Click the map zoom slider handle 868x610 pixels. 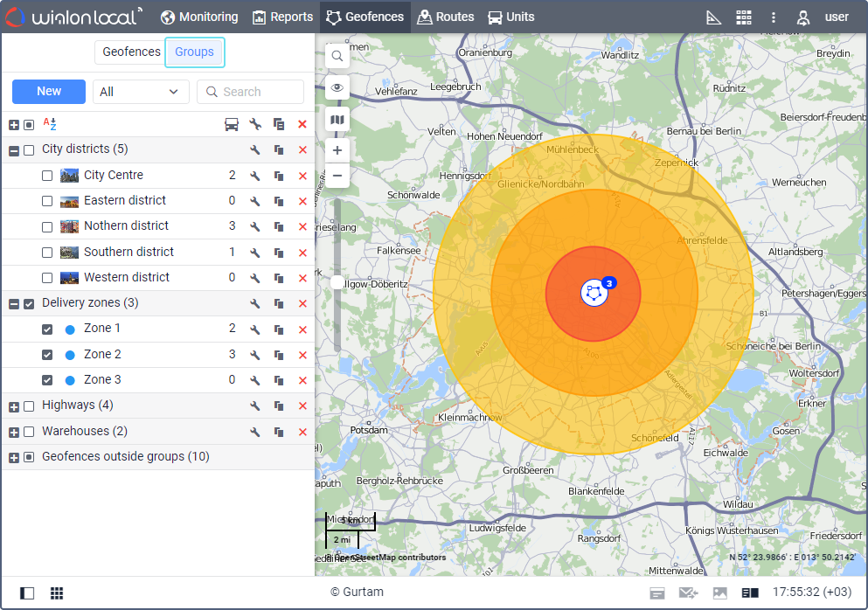[x=337, y=282]
